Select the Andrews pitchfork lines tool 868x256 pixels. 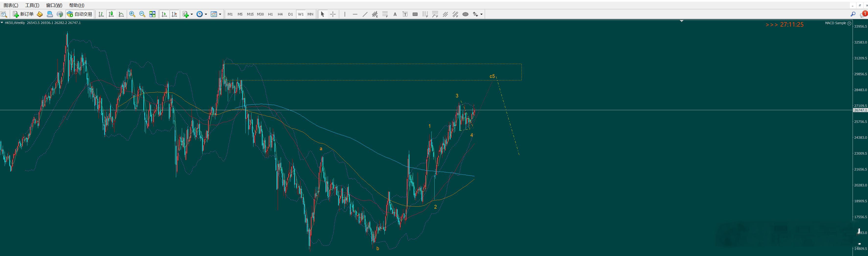coord(445,14)
